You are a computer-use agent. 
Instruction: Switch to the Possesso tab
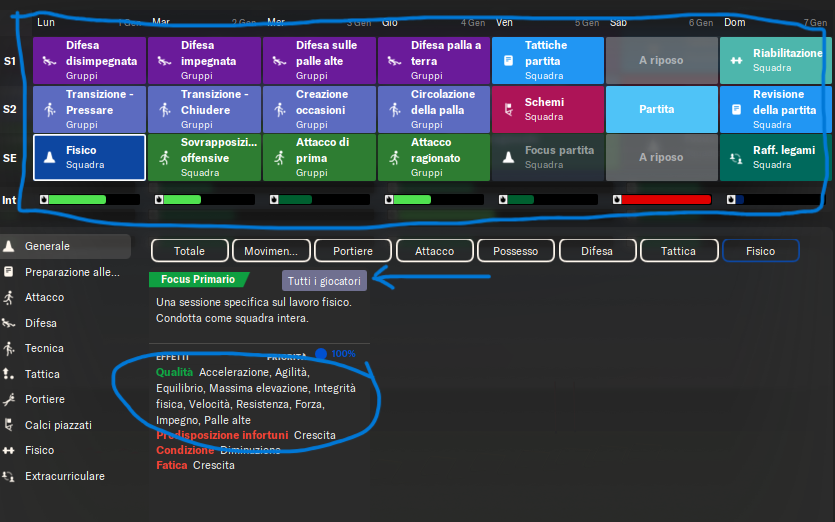(515, 250)
